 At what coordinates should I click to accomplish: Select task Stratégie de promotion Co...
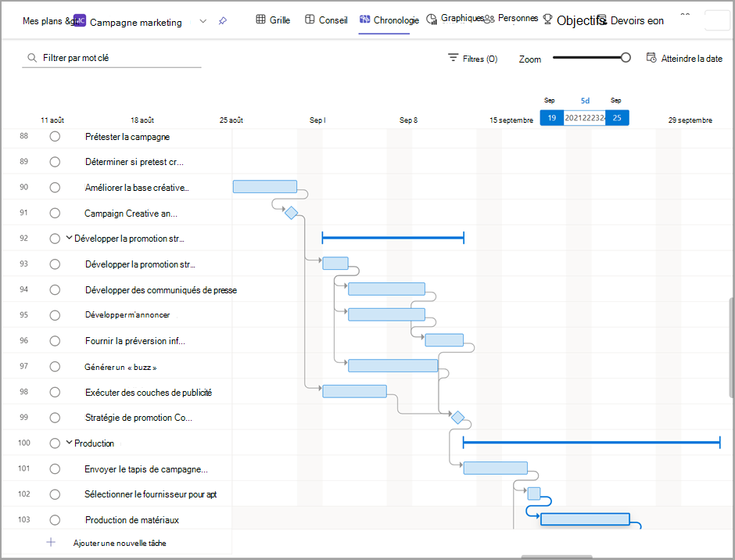pos(138,418)
